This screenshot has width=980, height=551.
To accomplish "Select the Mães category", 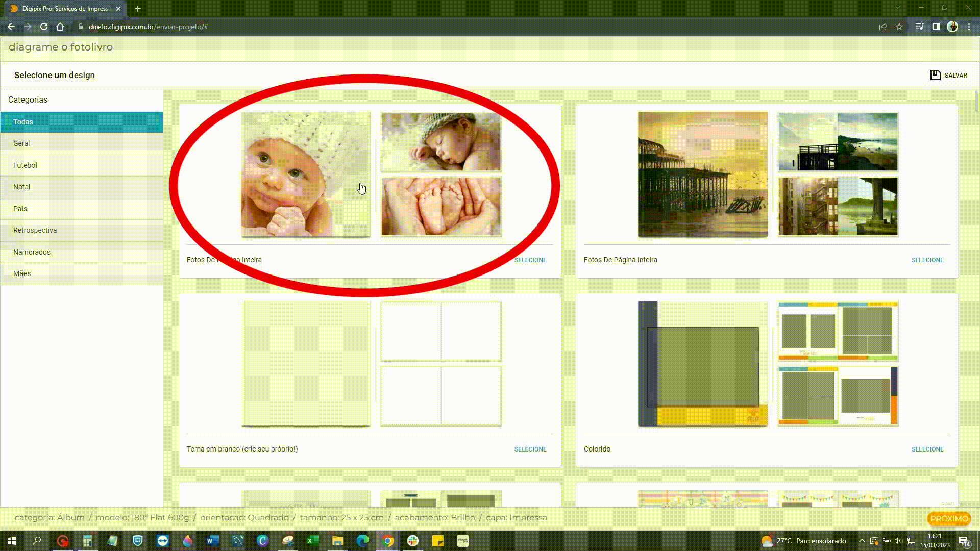I will point(82,273).
